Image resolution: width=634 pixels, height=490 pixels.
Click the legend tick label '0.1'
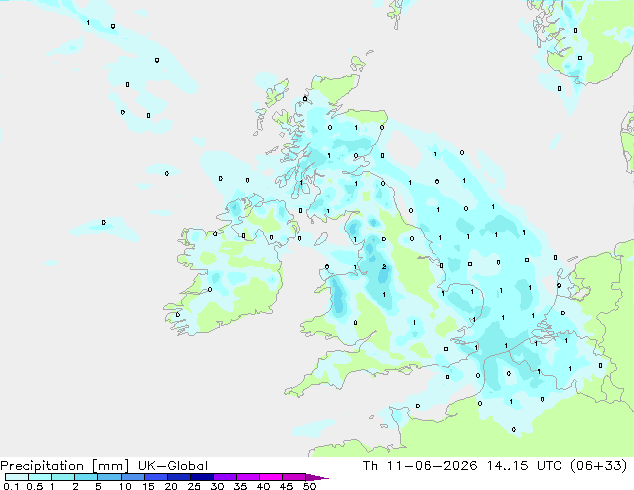point(11,486)
